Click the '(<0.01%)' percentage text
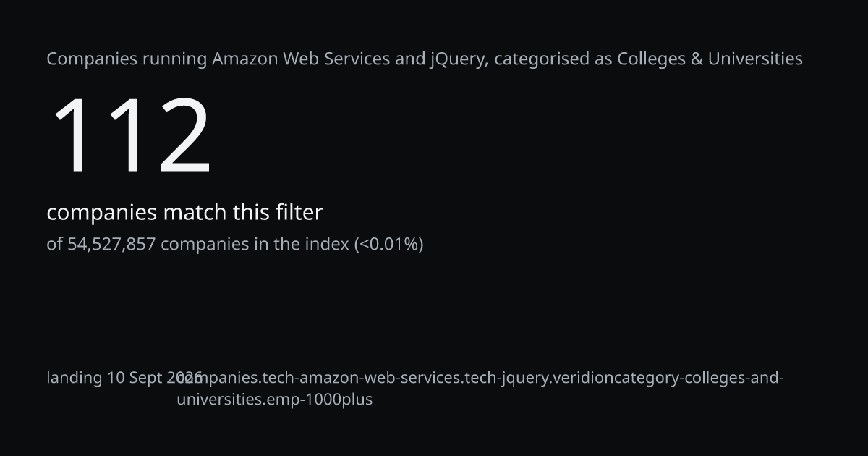 (x=388, y=245)
